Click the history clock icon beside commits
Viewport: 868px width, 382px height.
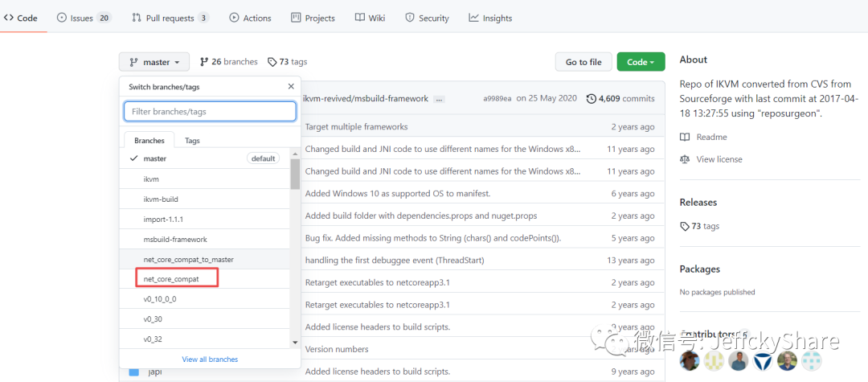pyautogui.click(x=592, y=99)
